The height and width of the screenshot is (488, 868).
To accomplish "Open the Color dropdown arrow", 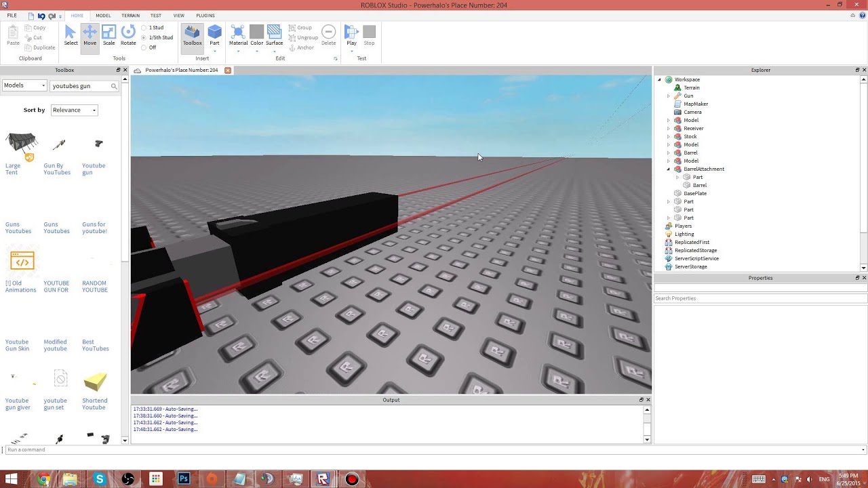I will (256, 51).
